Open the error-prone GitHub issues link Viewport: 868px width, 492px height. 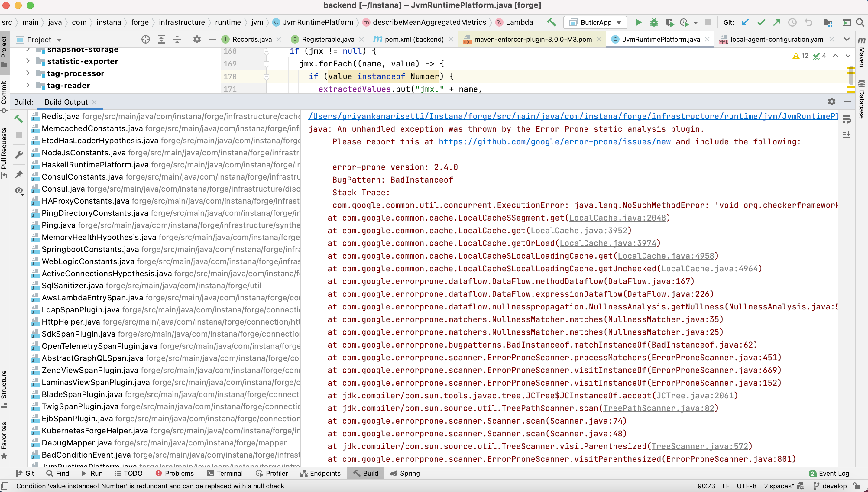point(555,141)
